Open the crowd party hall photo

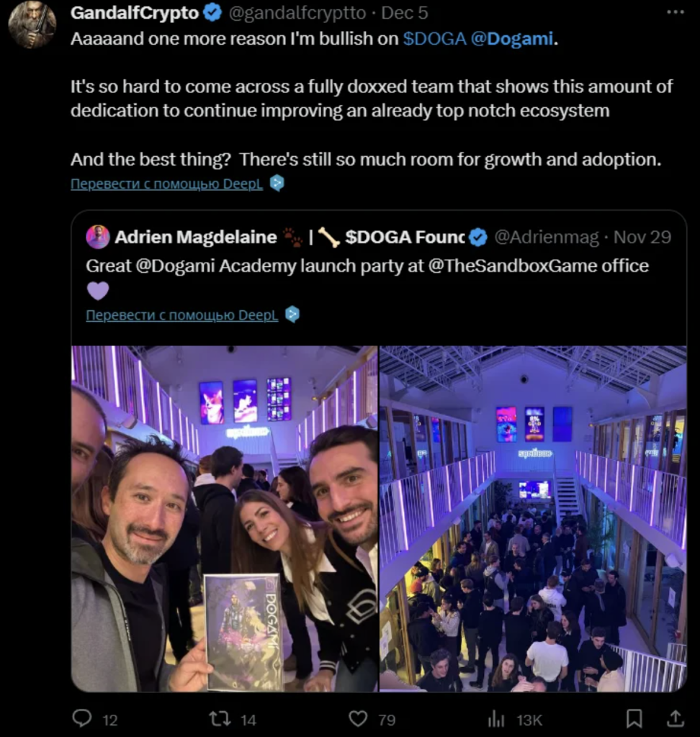(x=533, y=518)
